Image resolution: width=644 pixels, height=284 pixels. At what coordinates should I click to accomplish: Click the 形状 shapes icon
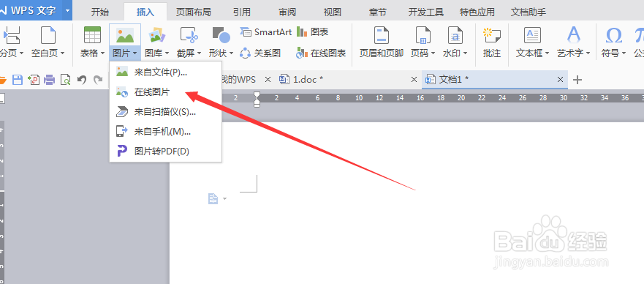(221, 35)
